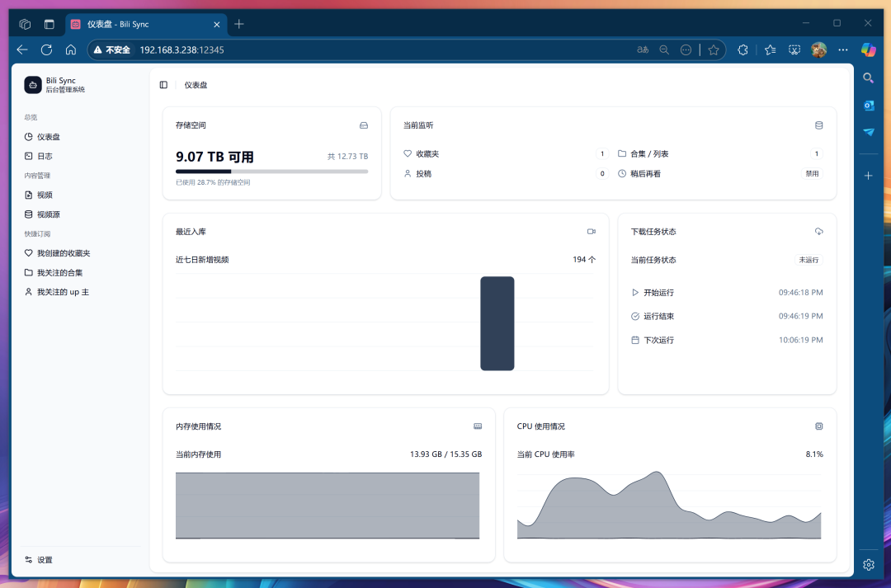
Task: Click the CPU usage area chart
Action: tap(669, 505)
